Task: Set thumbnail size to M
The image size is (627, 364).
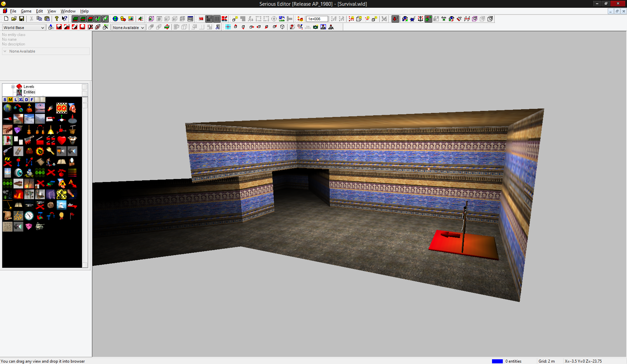Action: tap(10, 99)
